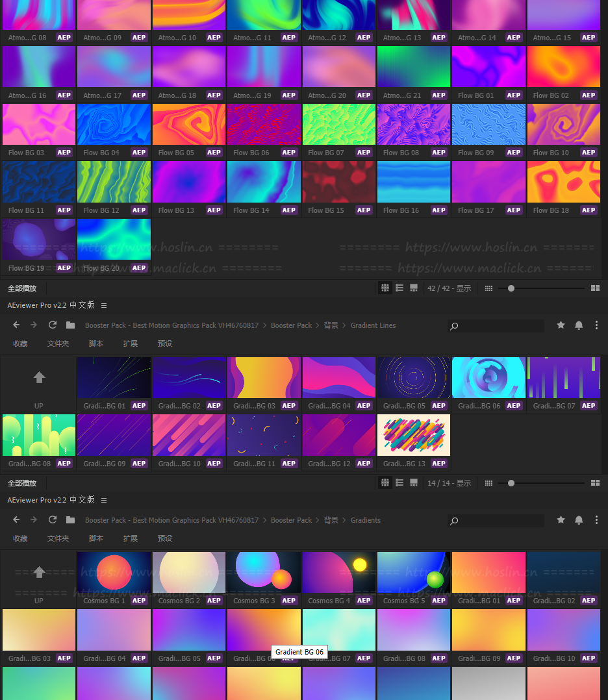Click large thumbnails icon right of 42 / 42 slider
The width and height of the screenshot is (608, 700).
[x=595, y=288]
